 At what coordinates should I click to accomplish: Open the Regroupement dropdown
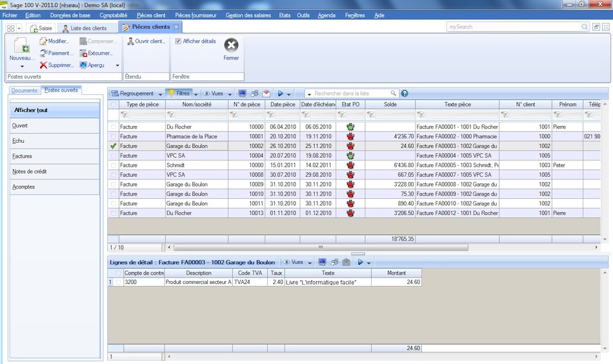160,94
